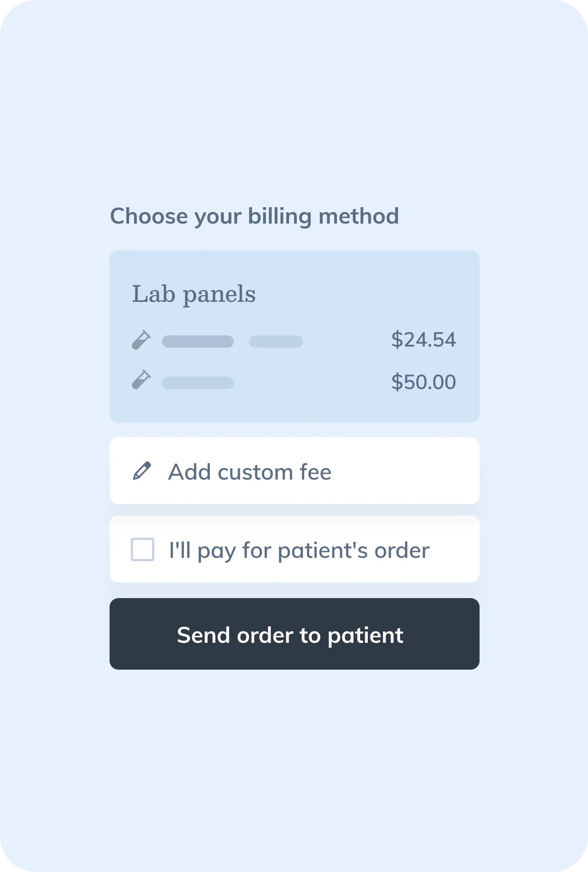Click the test tube icon beside $50.00

(x=141, y=379)
